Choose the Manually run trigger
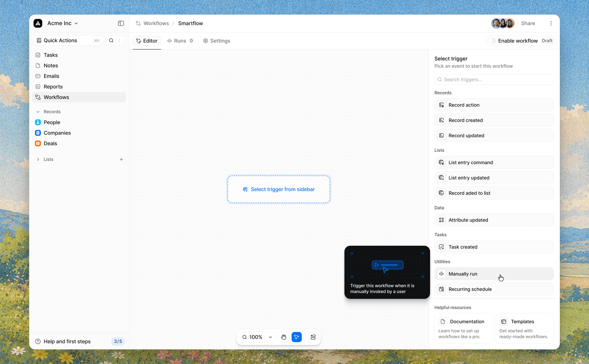Viewport: 589px width, 364px height. pyautogui.click(x=494, y=274)
